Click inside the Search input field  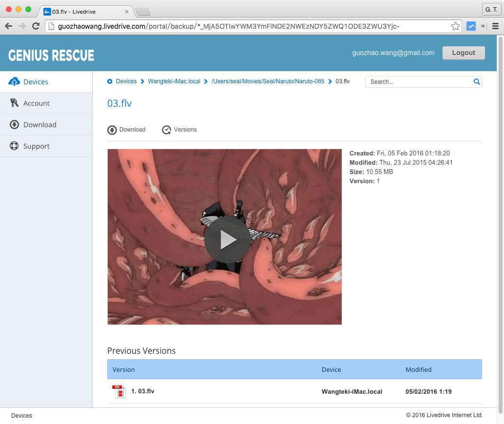[x=419, y=82]
